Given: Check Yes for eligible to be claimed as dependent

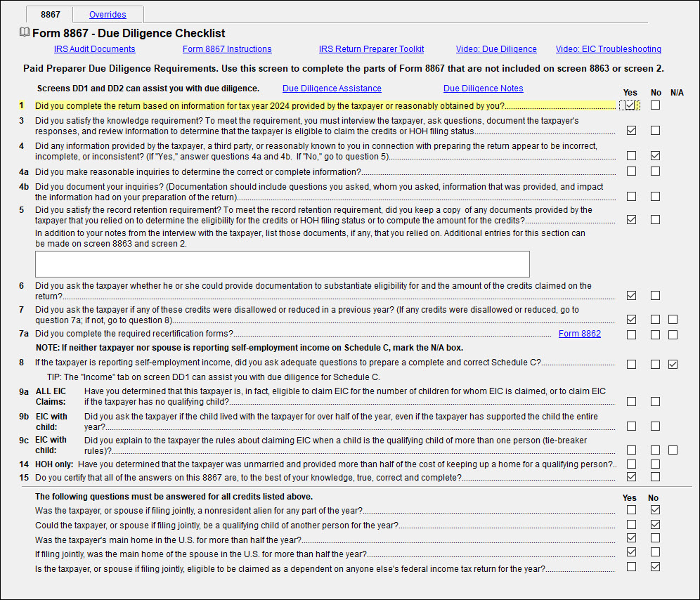Looking at the screenshot, I should pyautogui.click(x=631, y=566).
